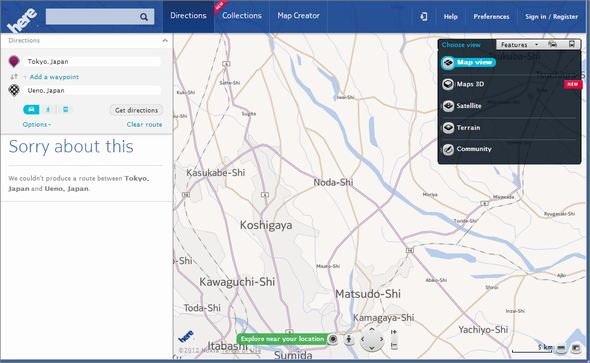Image resolution: width=590 pixels, height=363 pixels.
Task: Click the locate-me target icon
Action: click(333, 339)
